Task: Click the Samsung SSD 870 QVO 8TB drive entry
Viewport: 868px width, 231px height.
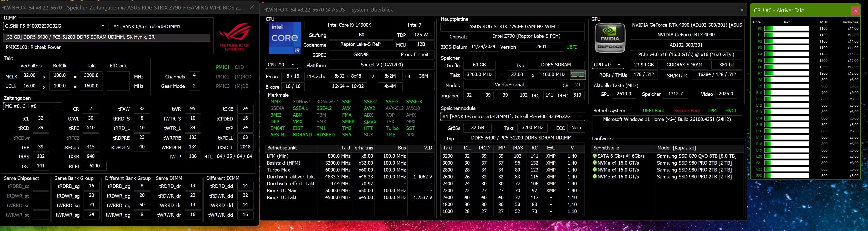Action: point(667,156)
